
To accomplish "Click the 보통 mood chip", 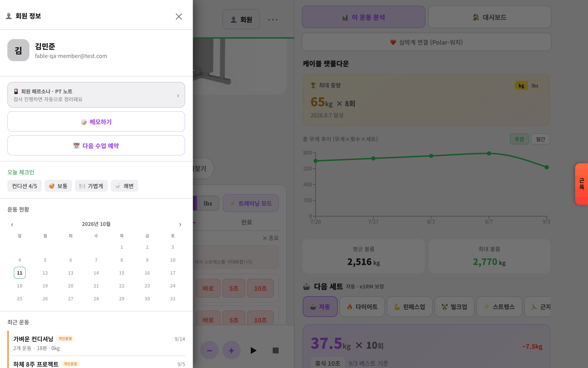I will click(58, 186).
